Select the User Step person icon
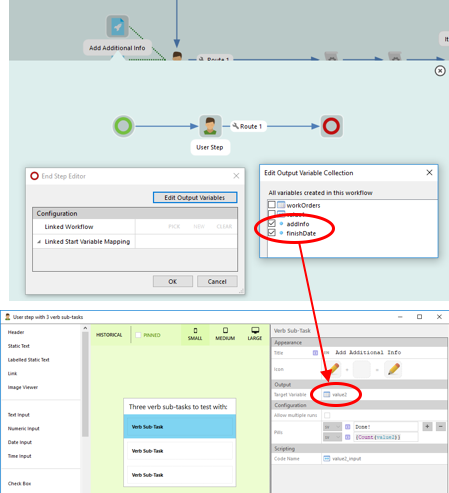The width and height of the screenshot is (449, 493). pos(210,126)
